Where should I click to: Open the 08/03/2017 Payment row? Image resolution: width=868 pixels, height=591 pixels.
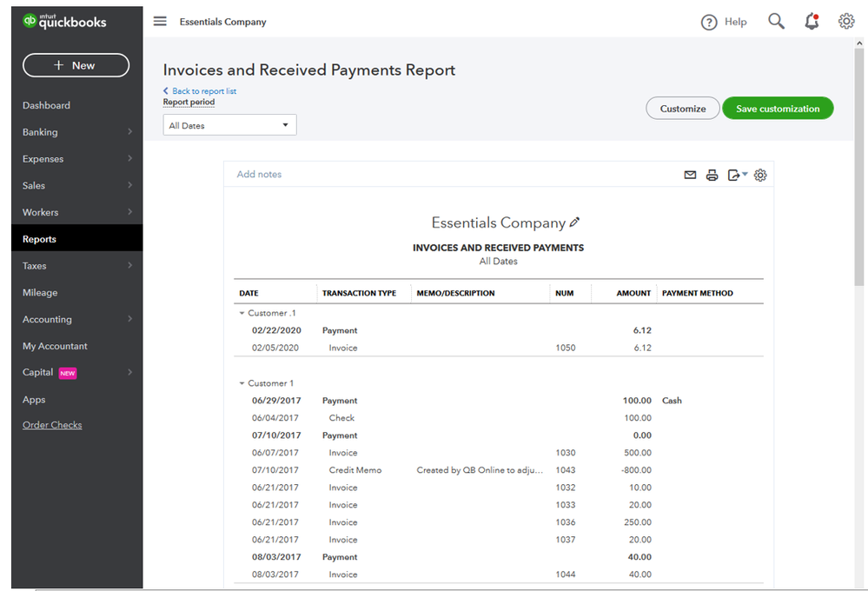click(498, 556)
